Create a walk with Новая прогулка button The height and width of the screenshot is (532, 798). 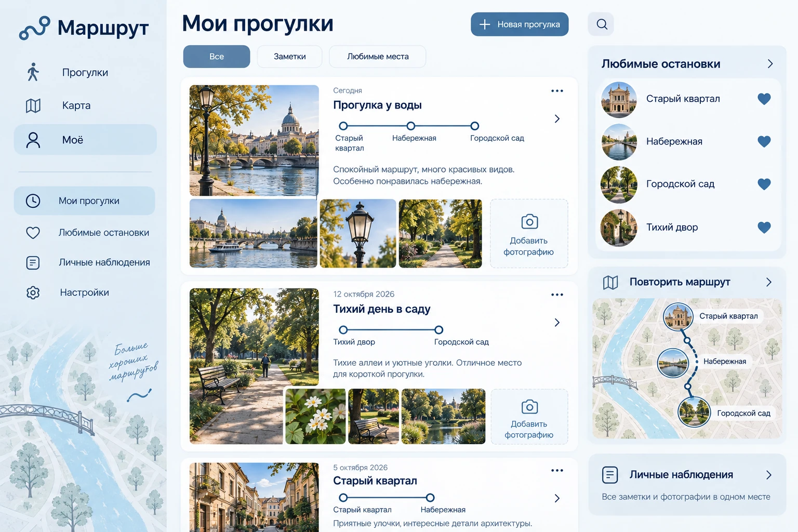tap(520, 24)
